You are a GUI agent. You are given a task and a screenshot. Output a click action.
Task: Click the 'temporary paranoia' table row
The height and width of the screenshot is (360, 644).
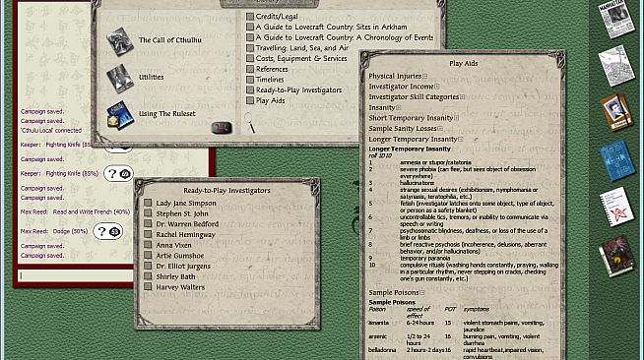pos(463,259)
